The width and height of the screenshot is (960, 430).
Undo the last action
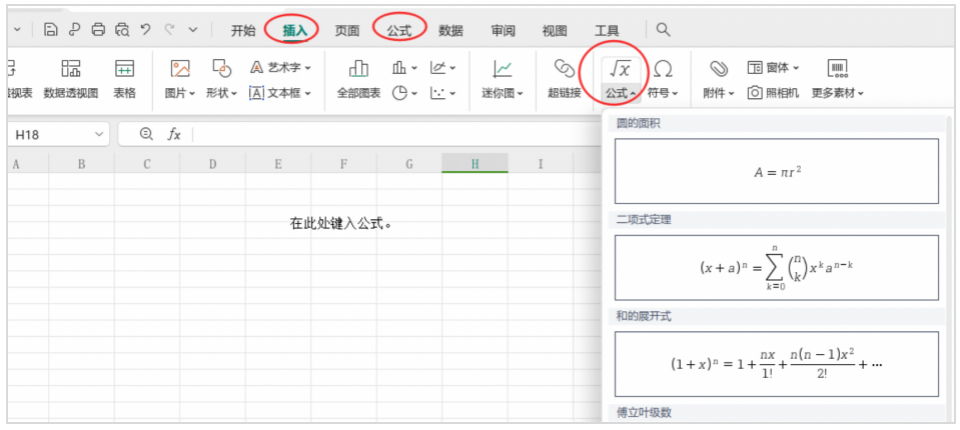click(x=145, y=29)
